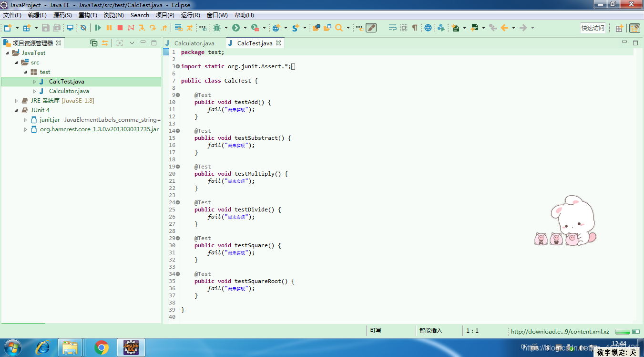The height and width of the screenshot is (357, 644).
Task: Toggle Block Selection mode
Action: tap(404, 28)
